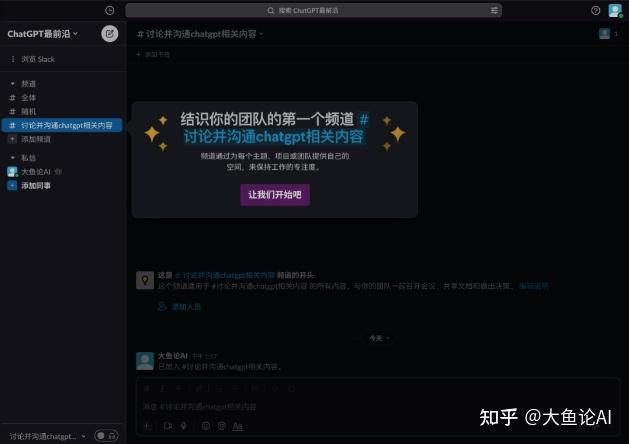Collapse the 频道 section

(12, 84)
